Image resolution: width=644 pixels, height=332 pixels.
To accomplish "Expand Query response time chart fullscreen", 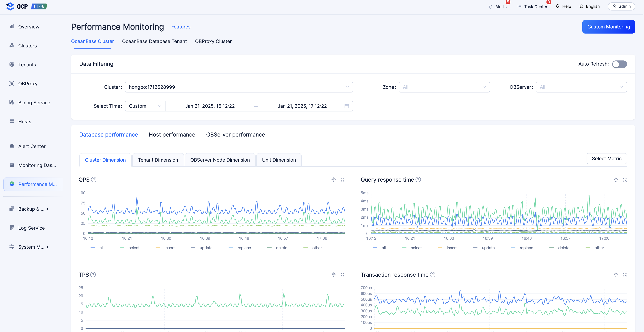I will point(625,180).
